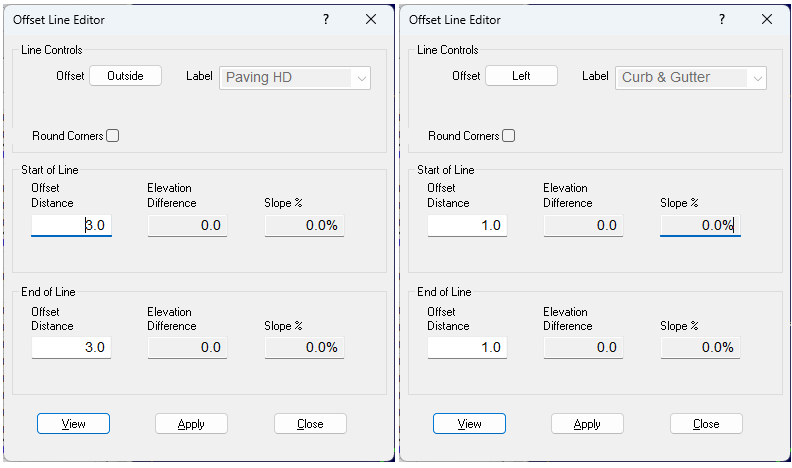Screen dimensions: 792x468
Task: Click End of Line offset distance field showing 1.0
Action: click(467, 348)
